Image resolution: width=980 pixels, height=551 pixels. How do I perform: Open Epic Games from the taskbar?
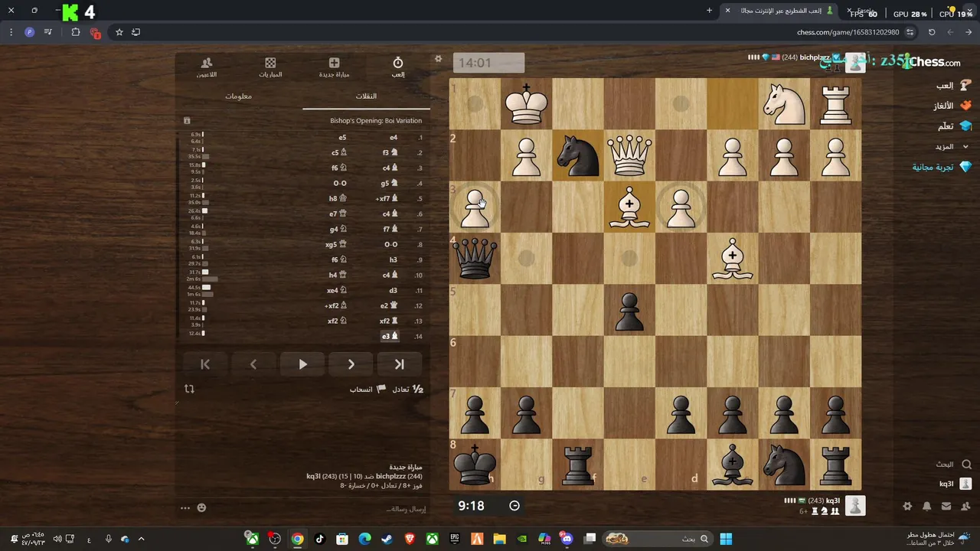coord(455,539)
